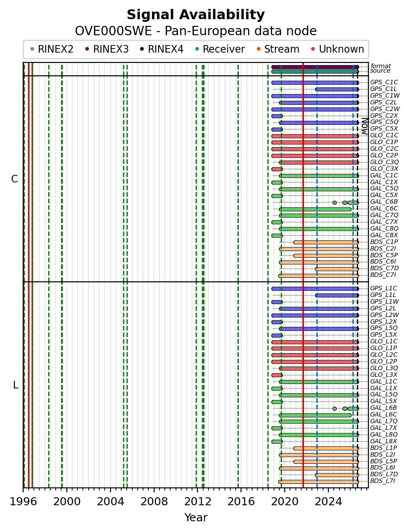The width and height of the screenshot is (409, 532).
Task: Select the GAL_C6B signal label
Action: click(384, 202)
